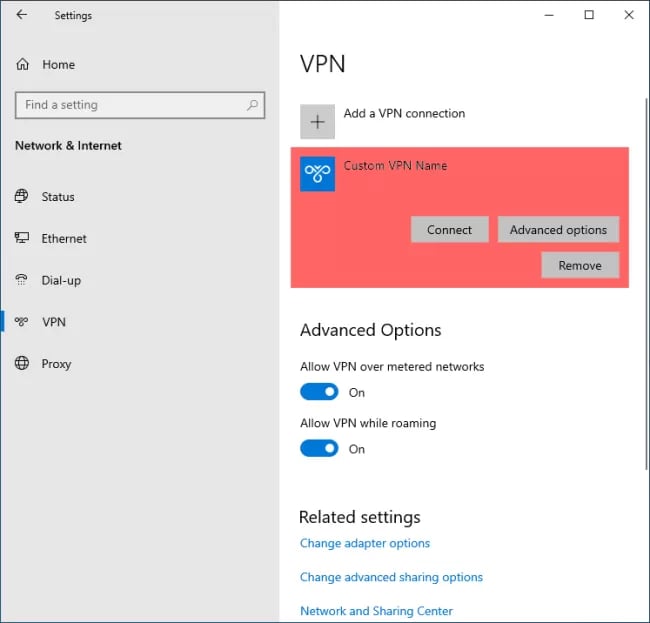Click the Ethernet monitor icon
Image resolution: width=650 pixels, height=623 pixels.
[x=22, y=238]
